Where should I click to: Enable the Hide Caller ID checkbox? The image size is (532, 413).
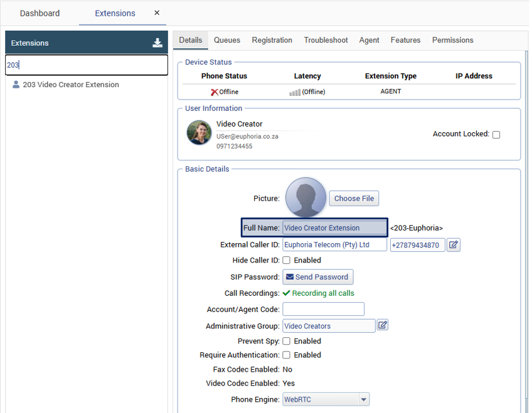click(x=286, y=260)
